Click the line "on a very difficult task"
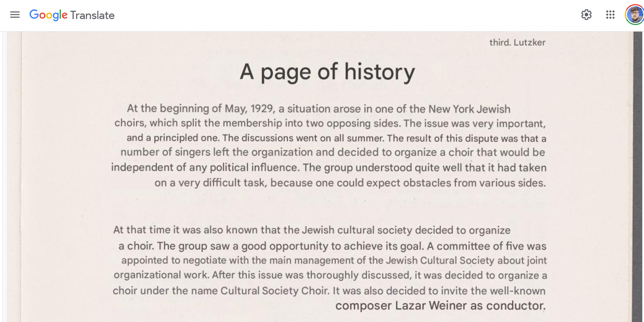The height and width of the screenshot is (322, 644). pyautogui.click(x=350, y=183)
